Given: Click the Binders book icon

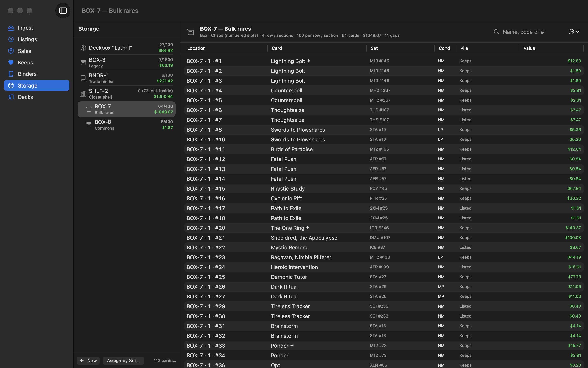Looking at the screenshot, I should point(11,74).
